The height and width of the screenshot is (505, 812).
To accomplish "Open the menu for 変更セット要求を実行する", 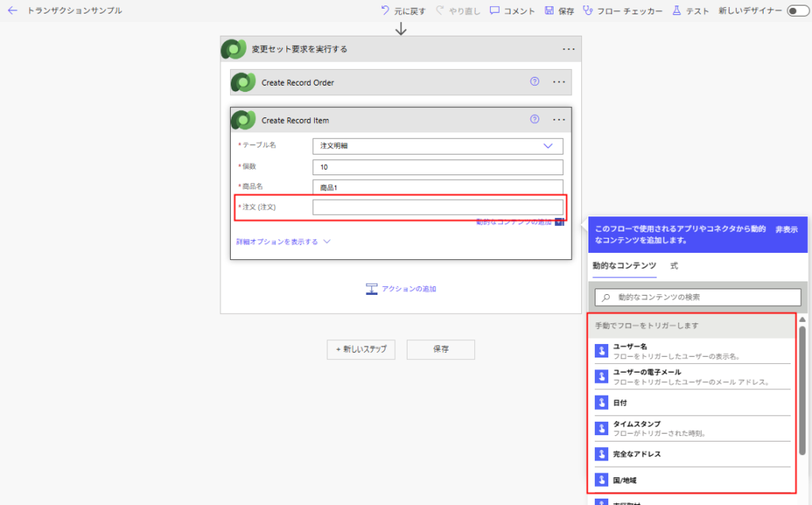I will pos(568,49).
